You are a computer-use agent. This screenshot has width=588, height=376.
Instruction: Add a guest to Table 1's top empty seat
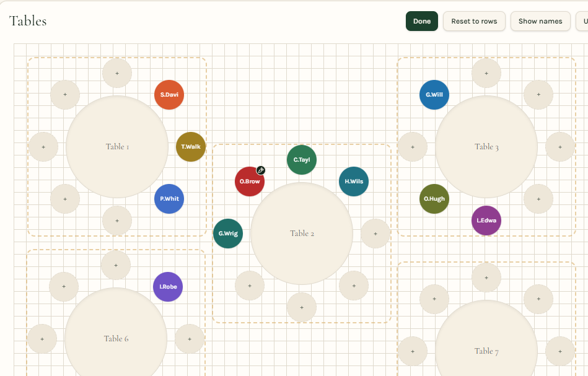[117, 73]
